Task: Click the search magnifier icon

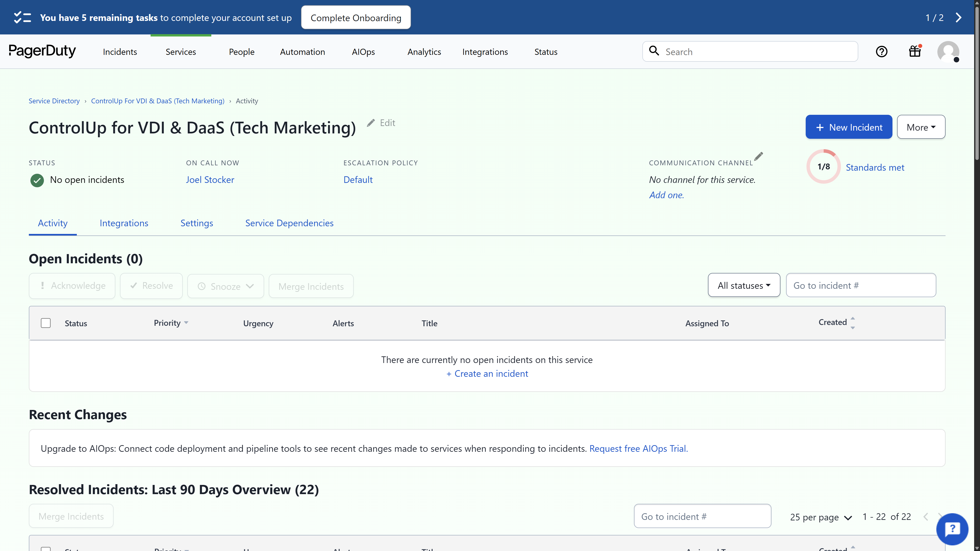Action: [x=654, y=51]
